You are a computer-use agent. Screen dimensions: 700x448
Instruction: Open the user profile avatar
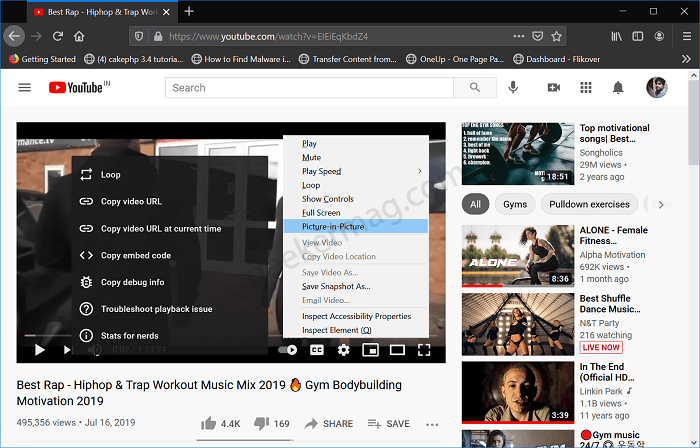coord(657,87)
